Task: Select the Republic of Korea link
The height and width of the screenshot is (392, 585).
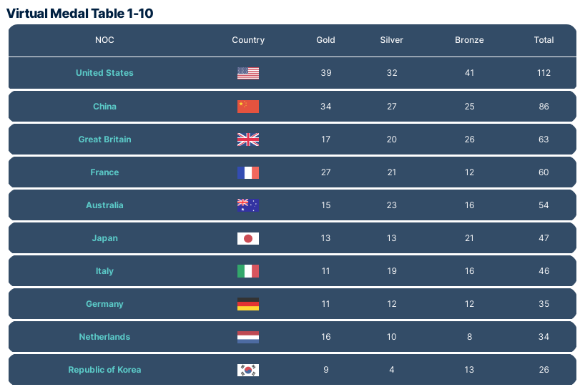Action: (104, 370)
